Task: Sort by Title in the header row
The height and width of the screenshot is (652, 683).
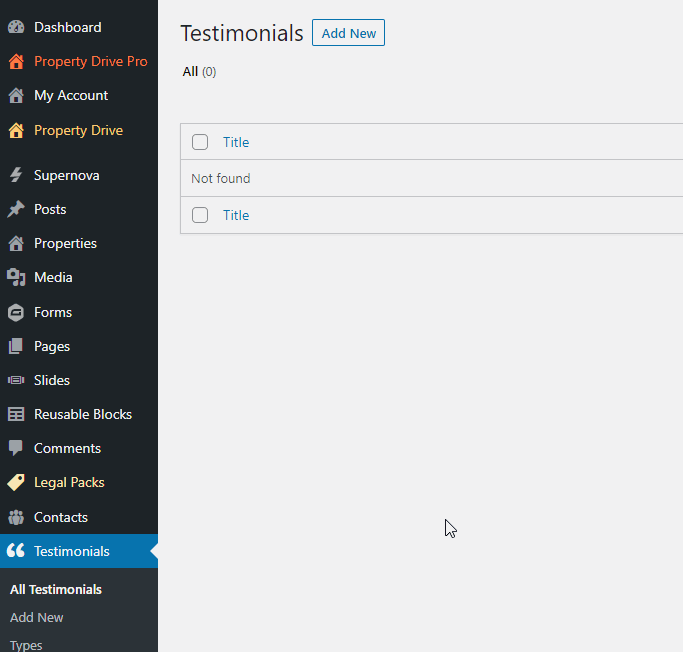Action: click(236, 142)
